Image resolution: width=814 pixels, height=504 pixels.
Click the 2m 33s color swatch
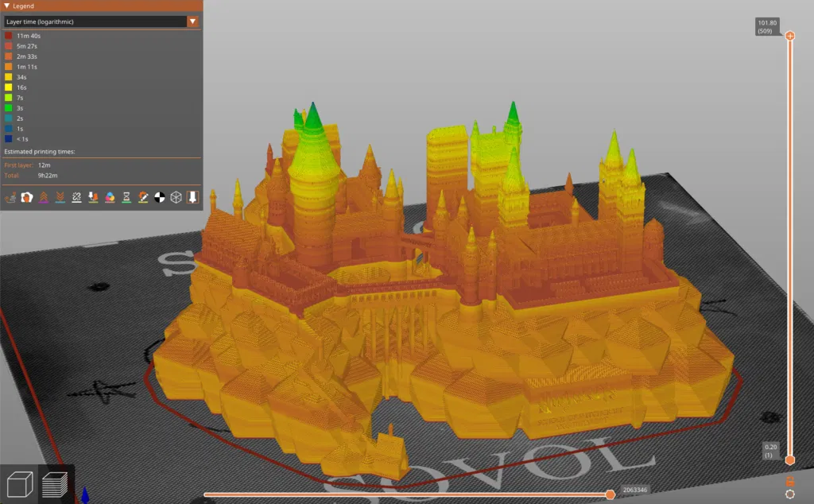coord(8,56)
